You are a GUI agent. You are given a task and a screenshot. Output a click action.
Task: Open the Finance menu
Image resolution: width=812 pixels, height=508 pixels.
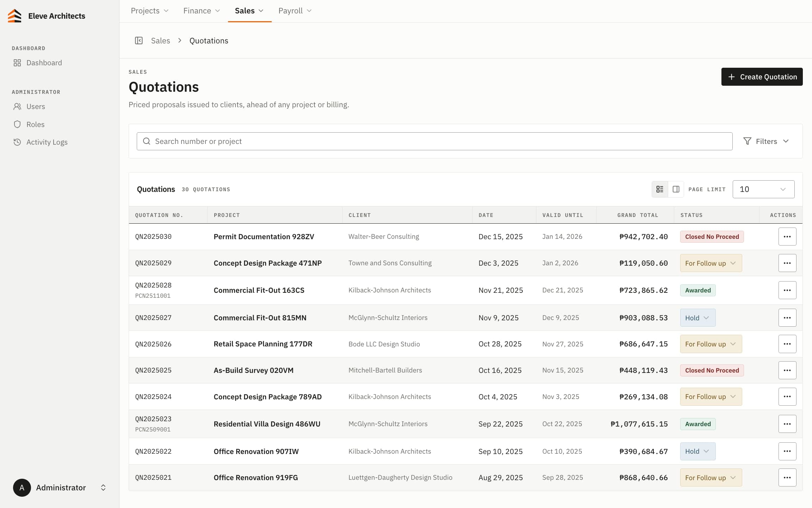pyautogui.click(x=202, y=11)
